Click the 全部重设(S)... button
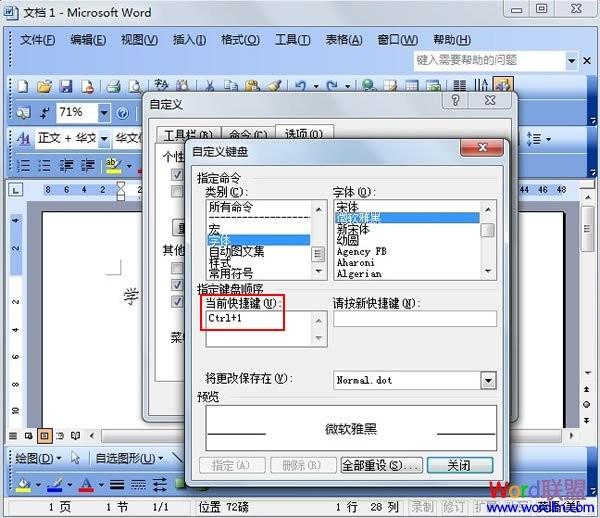600x518 pixels. point(379,465)
